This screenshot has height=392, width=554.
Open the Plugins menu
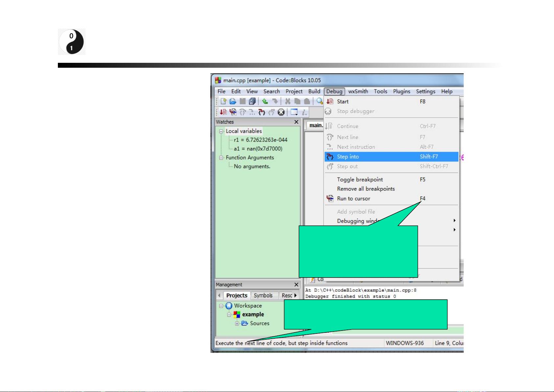point(401,91)
